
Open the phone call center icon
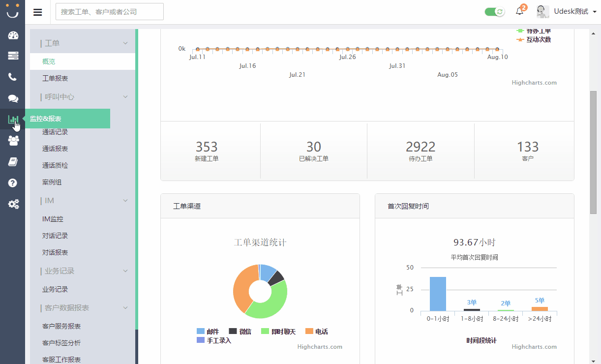point(13,77)
